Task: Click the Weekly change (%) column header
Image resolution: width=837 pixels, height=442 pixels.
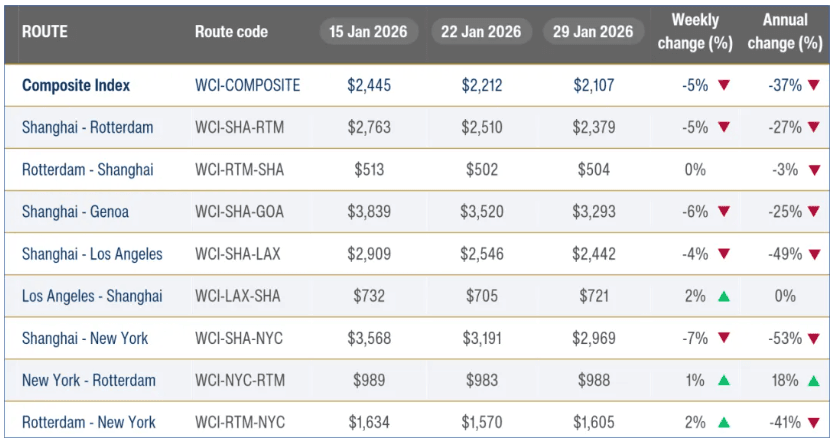Action: tap(695, 32)
